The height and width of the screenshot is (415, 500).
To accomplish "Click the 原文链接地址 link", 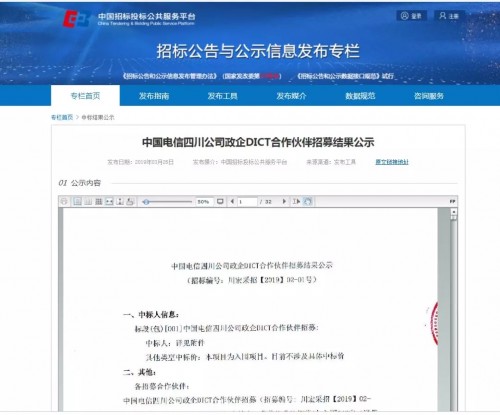I will (392, 162).
